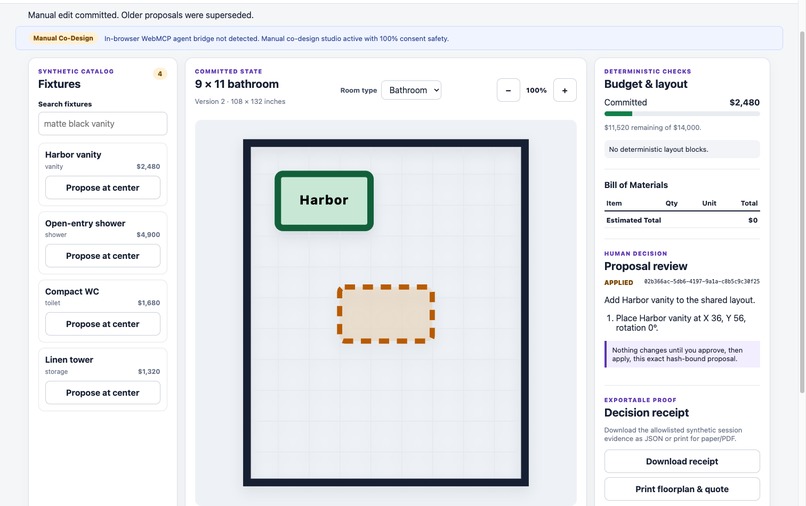Zoom in with the plus button
Image resolution: width=806 pixels, height=506 pixels.
[x=564, y=91]
